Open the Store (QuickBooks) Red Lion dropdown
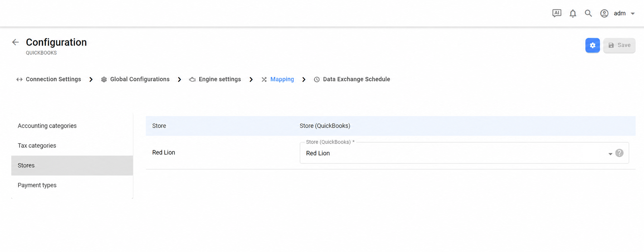Image resolution: width=644 pixels, height=252 pixels. [464, 153]
